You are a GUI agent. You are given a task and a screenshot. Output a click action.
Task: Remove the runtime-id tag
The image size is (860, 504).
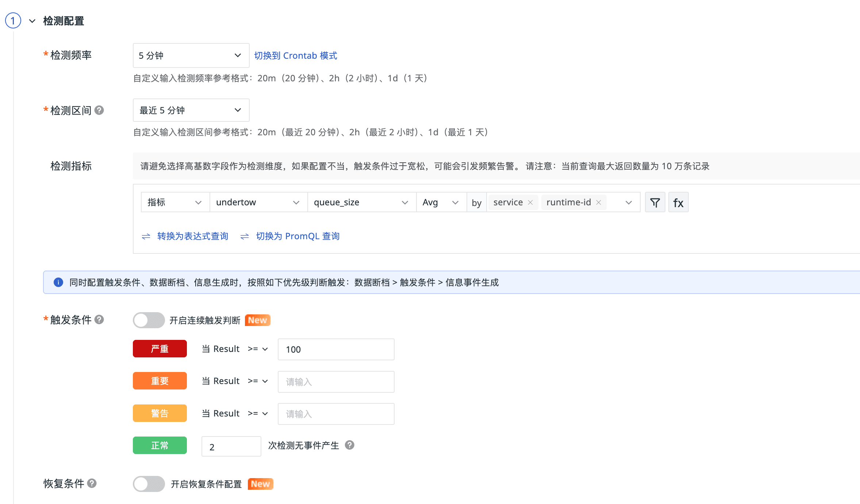coord(599,202)
